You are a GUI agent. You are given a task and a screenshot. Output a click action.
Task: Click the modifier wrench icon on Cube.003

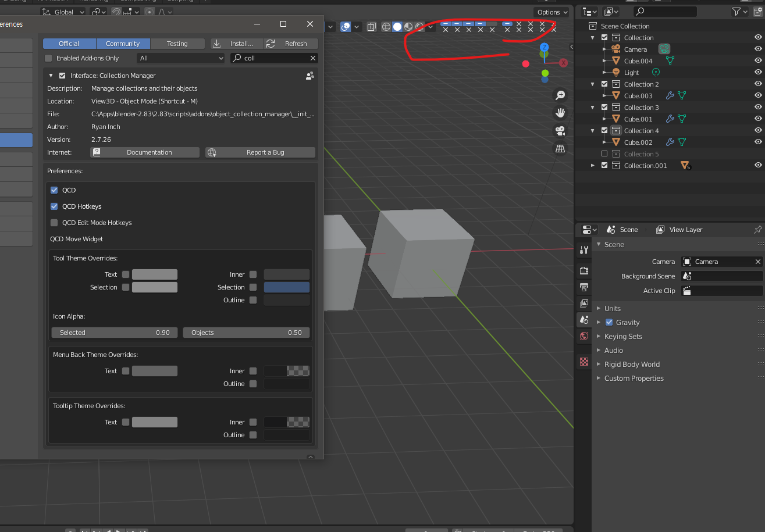(x=670, y=96)
